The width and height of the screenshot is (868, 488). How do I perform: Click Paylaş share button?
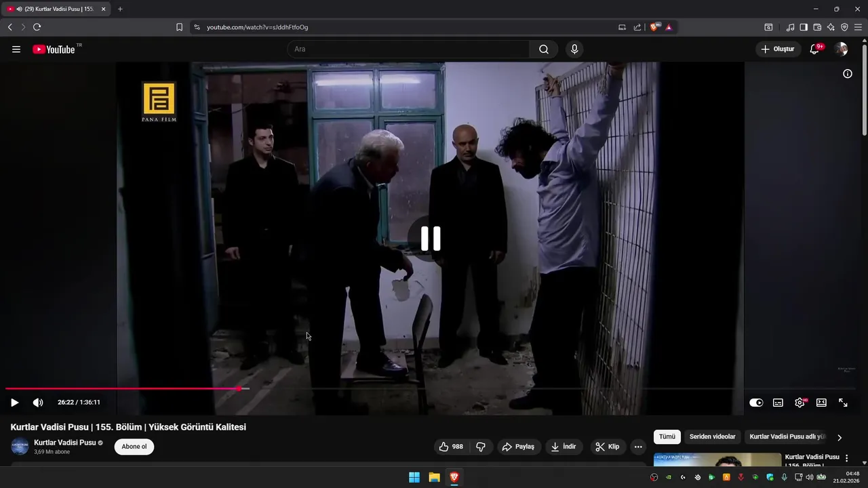(518, 447)
